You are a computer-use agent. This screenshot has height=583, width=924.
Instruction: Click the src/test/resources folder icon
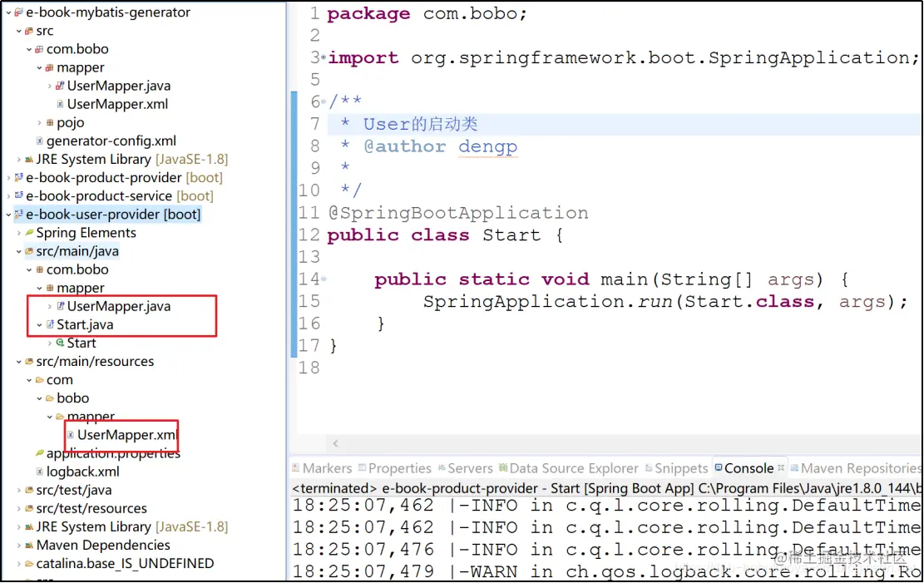[29, 509]
